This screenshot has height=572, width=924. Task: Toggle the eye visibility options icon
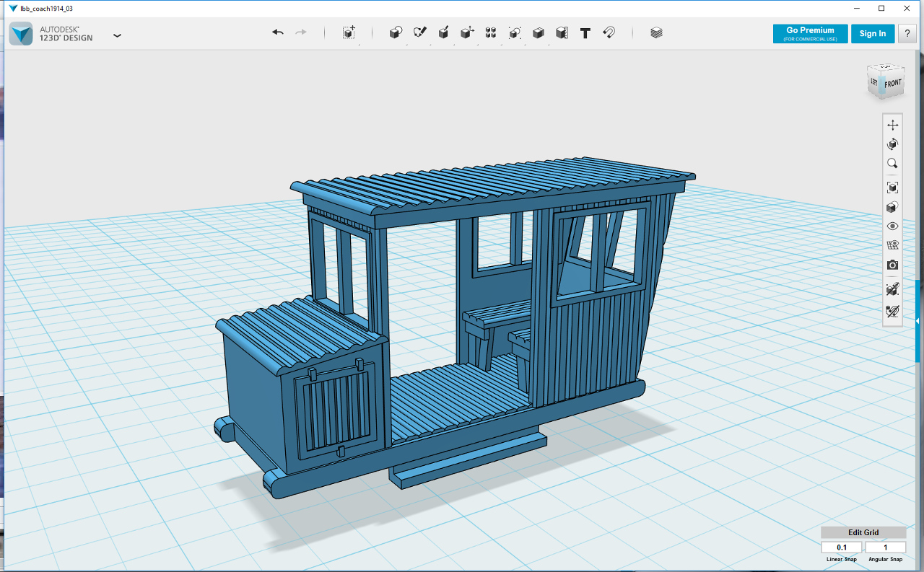point(892,226)
